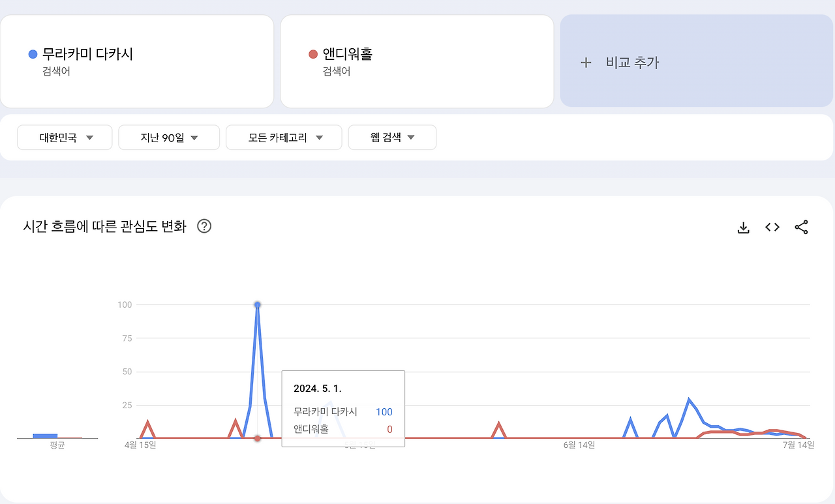Image resolution: width=835 pixels, height=504 pixels.
Task: Click the 평균 average bar on the left
Action: 46,434
